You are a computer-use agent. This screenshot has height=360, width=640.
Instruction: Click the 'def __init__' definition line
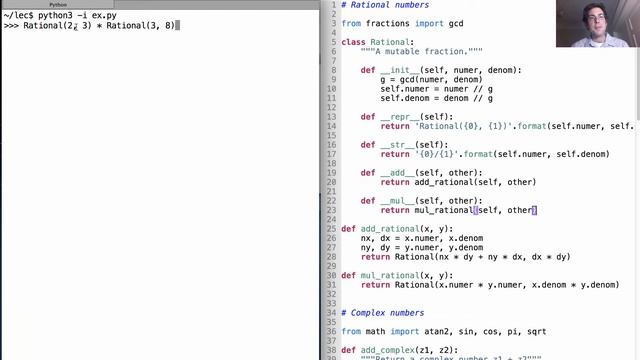tap(441, 70)
